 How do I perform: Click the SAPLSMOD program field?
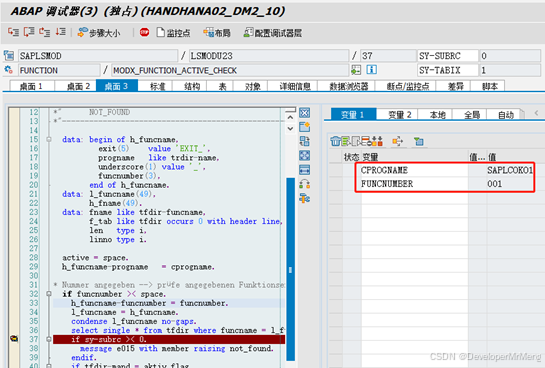pyautogui.click(x=97, y=56)
